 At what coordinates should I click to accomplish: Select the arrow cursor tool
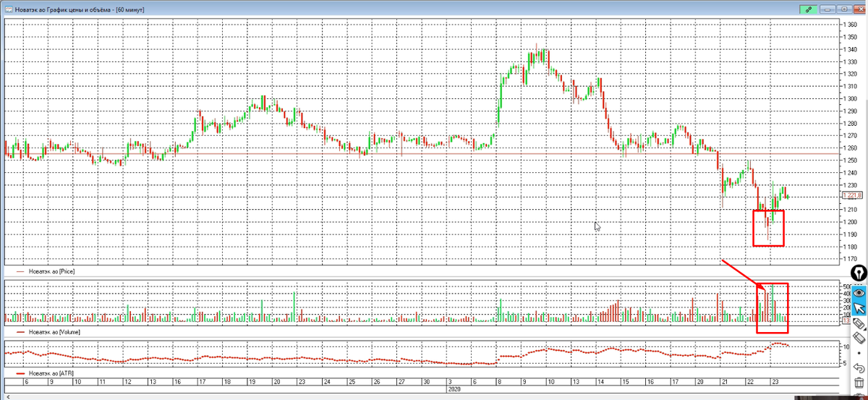tap(859, 309)
